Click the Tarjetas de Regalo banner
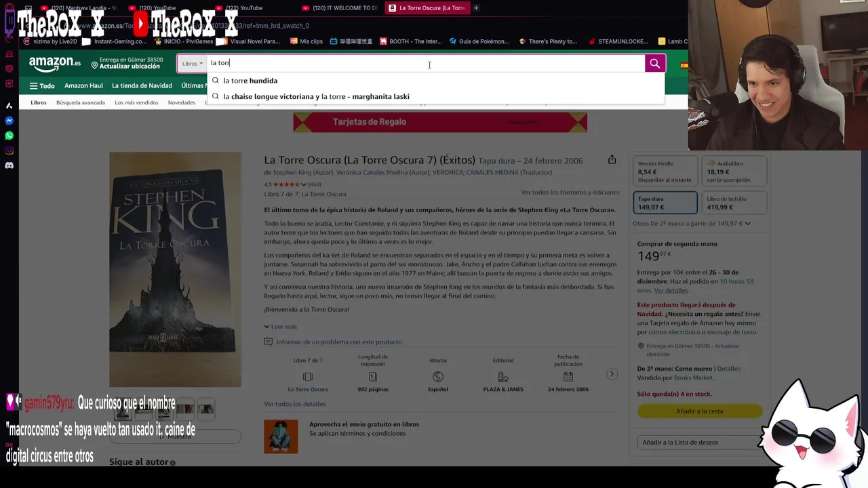 coord(440,122)
